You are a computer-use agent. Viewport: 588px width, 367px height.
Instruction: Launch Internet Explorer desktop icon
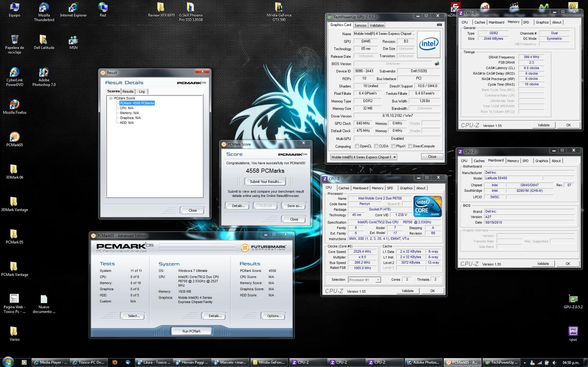[73, 10]
